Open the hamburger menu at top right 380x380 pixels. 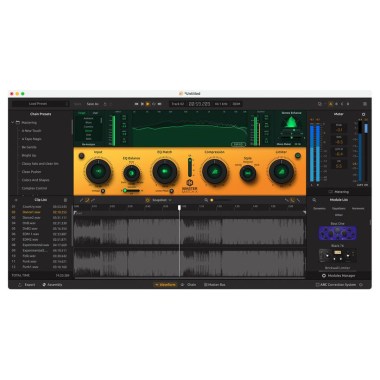(x=365, y=104)
